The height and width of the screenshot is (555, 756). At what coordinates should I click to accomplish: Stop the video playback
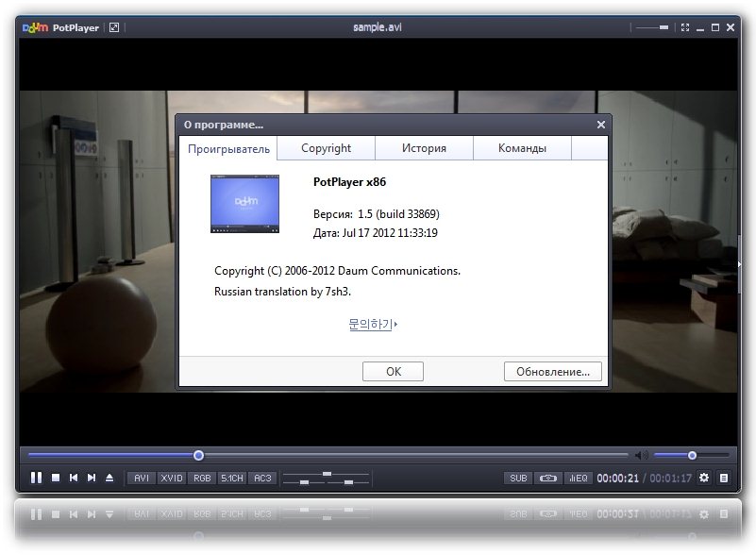pyautogui.click(x=56, y=479)
